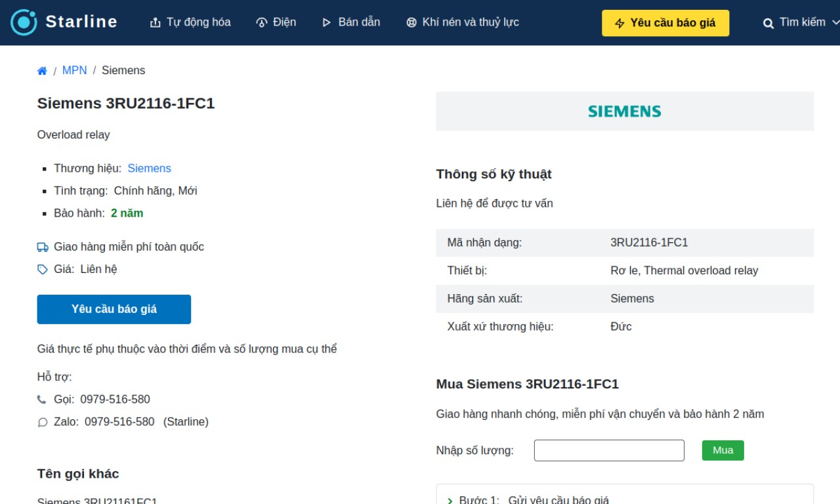840x504 pixels.
Task: Click the lightning bolt icon in quote button
Action: [619, 24]
